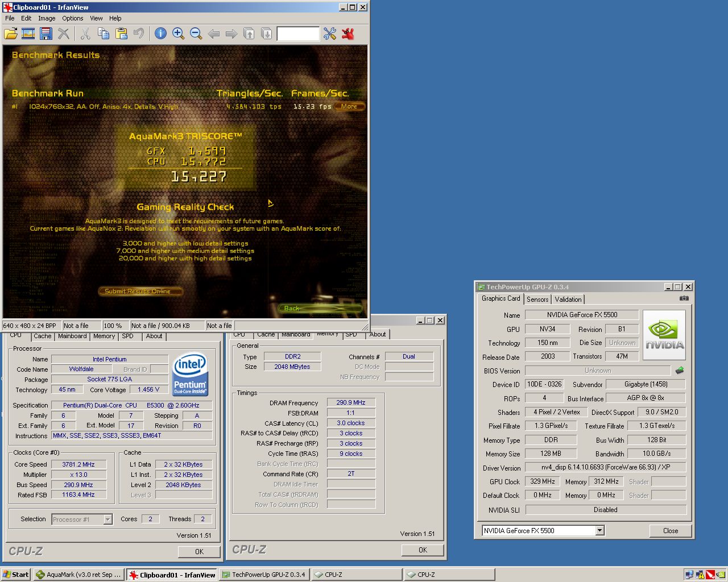Open the View menu in IrfanView
Screen dimensions: 728x582
tap(96, 18)
